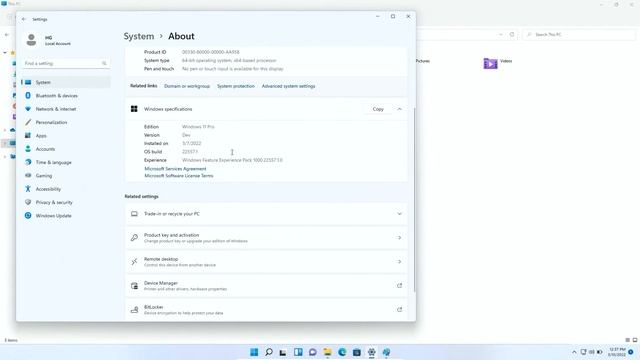This screenshot has width=640, height=360.
Task: Switch to Settings on the taskbar
Action: 371,352
